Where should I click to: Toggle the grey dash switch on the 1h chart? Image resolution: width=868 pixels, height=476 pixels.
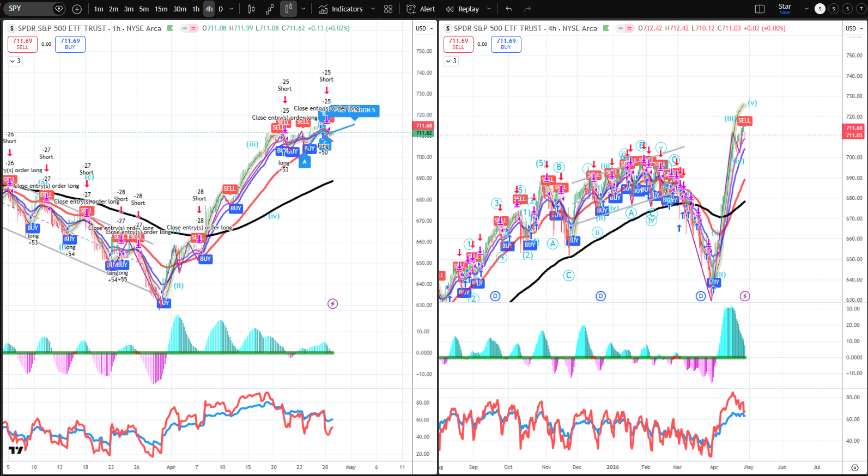pyautogui.click(x=185, y=28)
